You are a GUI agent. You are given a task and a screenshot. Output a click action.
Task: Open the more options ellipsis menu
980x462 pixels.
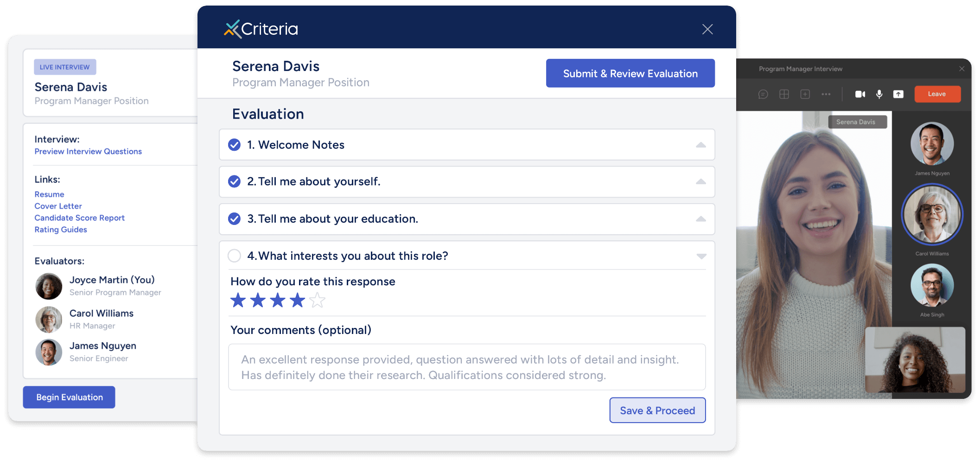tap(826, 95)
